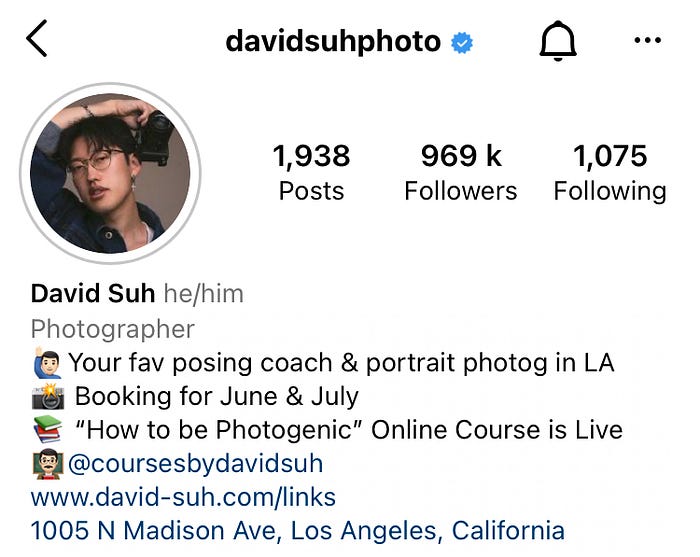700x557 pixels.
Task: Tap the davidsuhphoto username title
Action: (333, 42)
